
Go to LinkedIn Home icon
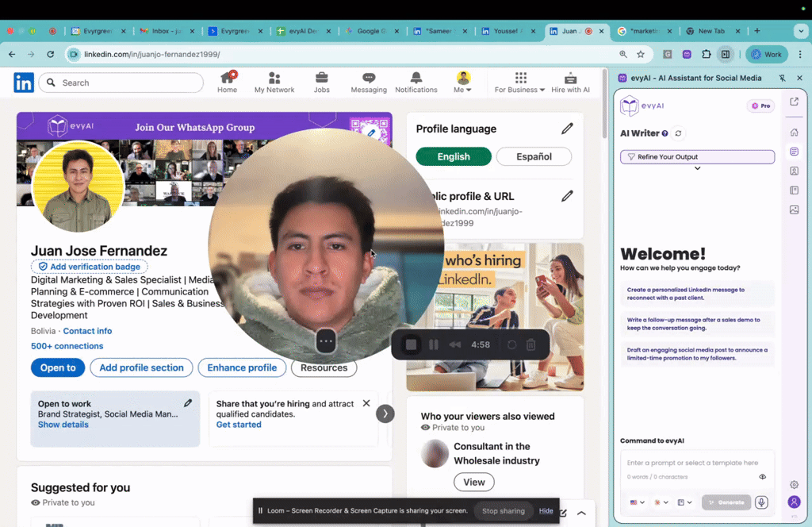[x=227, y=83]
